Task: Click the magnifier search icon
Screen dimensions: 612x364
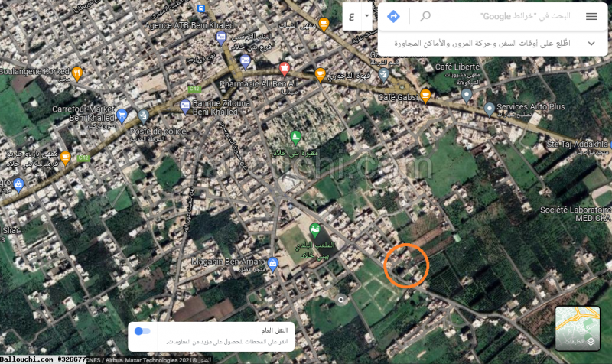Action: (x=425, y=16)
